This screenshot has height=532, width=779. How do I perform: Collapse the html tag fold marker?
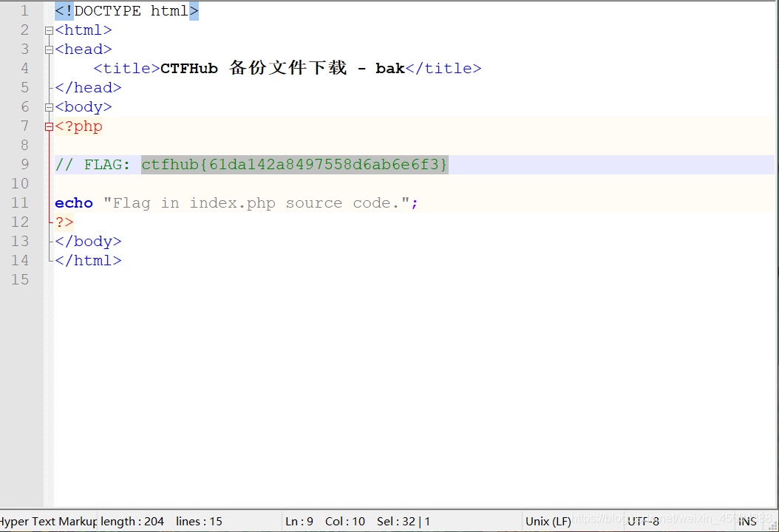49,31
